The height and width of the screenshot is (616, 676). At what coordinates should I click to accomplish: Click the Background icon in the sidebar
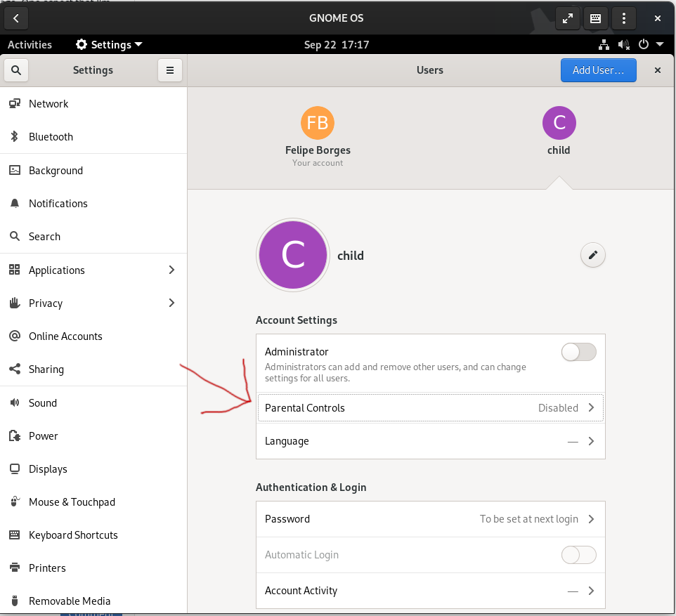tap(15, 170)
